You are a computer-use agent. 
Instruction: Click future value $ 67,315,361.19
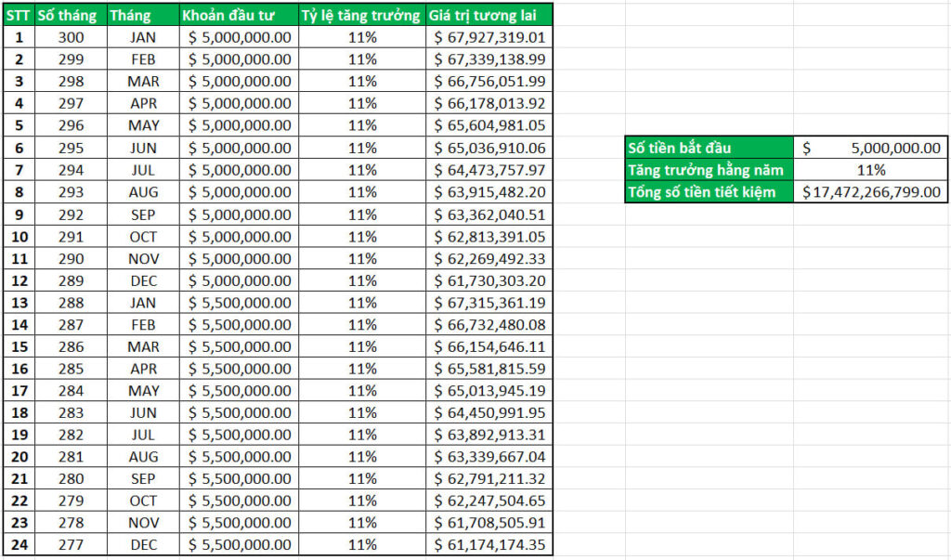tap(489, 302)
